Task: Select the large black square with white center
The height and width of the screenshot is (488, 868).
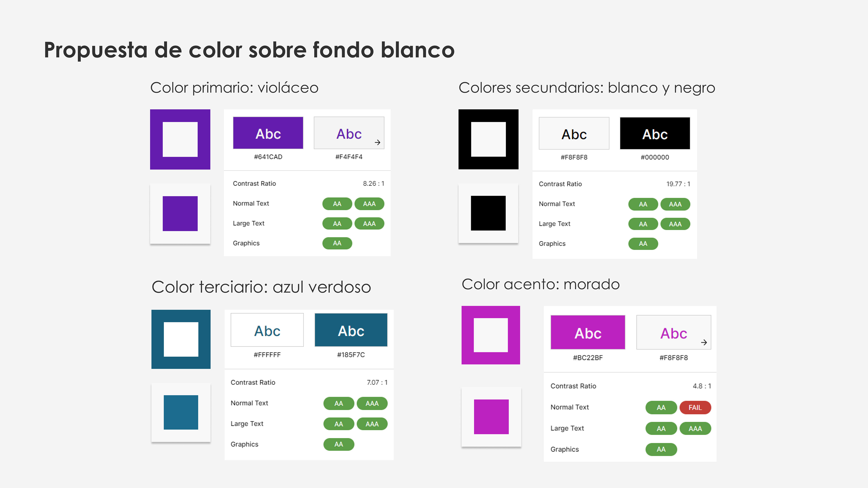Action: [488, 139]
